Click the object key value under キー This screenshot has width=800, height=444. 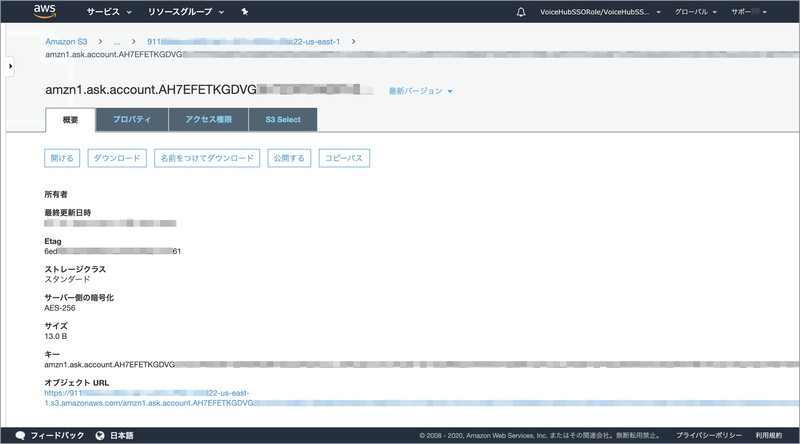click(421, 364)
